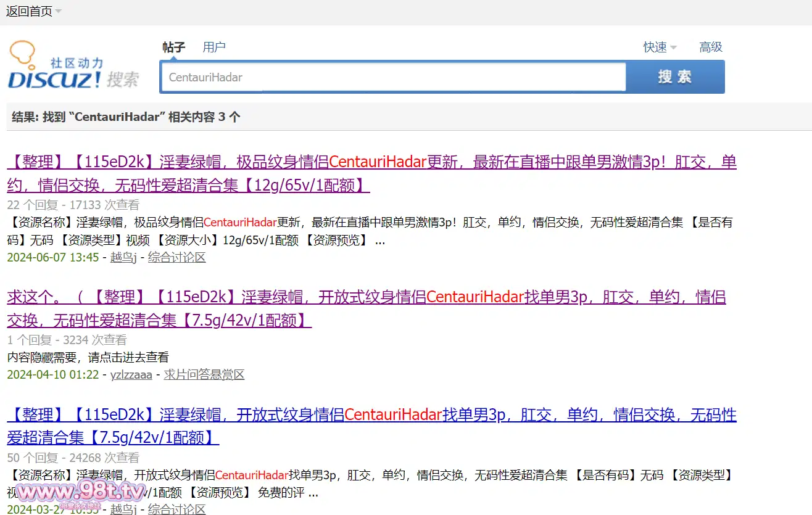Open author profile yzlzzaaa
This screenshot has height=515, width=812.
131,374
